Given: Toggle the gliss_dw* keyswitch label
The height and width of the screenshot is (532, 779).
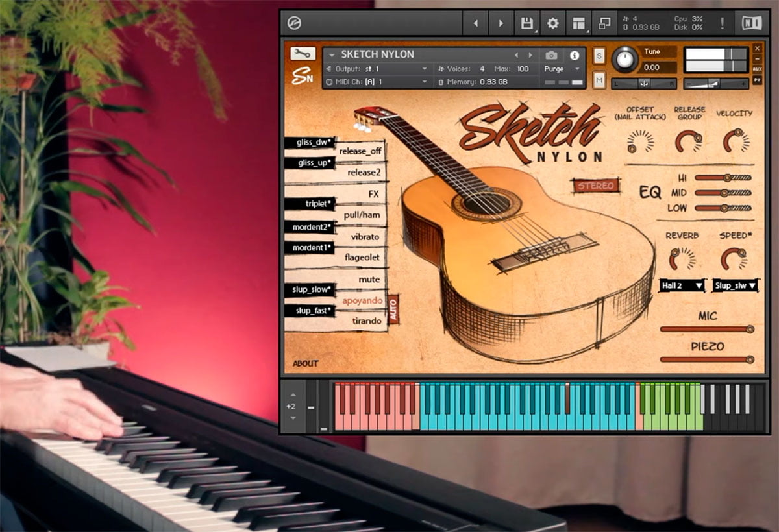Looking at the screenshot, I should click(x=310, y=143).
